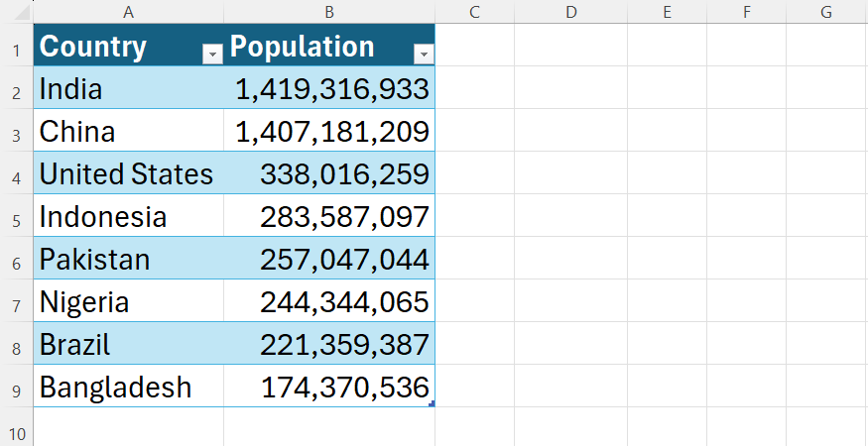Select column F header
The width and height of the screenshot is (868, 446).
pos(746,12)
